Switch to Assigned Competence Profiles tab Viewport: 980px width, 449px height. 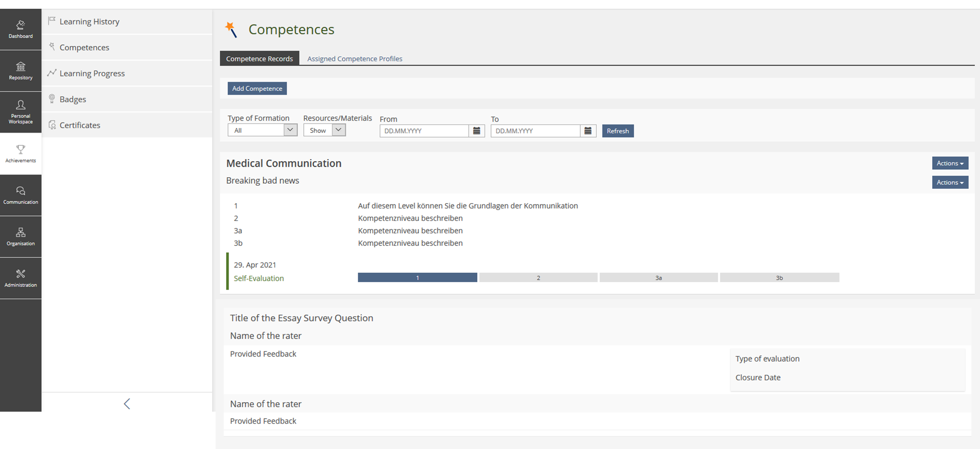click(x=355, y=59)
